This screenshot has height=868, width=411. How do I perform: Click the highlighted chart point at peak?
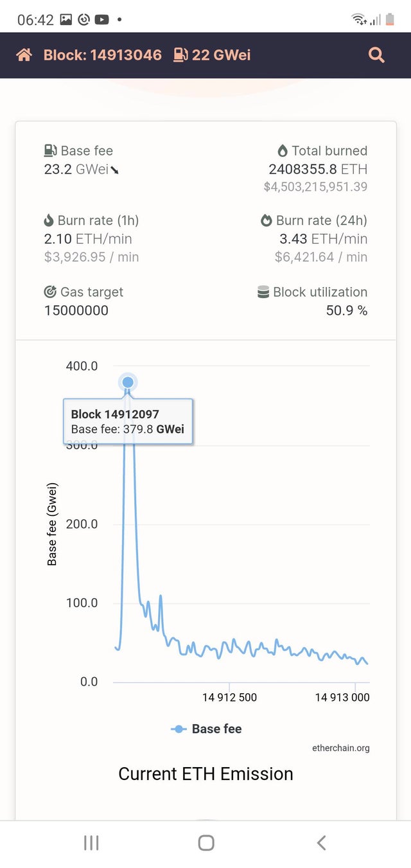pyautogui.click(x=128, y=382)
